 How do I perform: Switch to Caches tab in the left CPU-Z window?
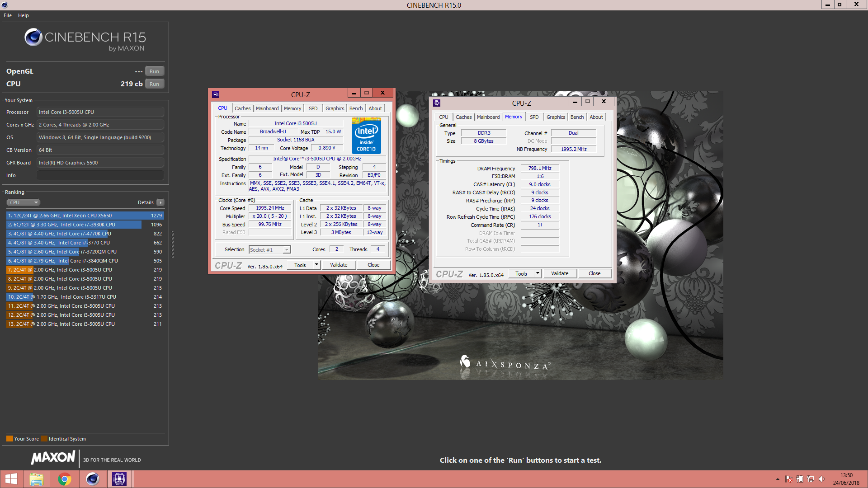(x=243, y=108)
